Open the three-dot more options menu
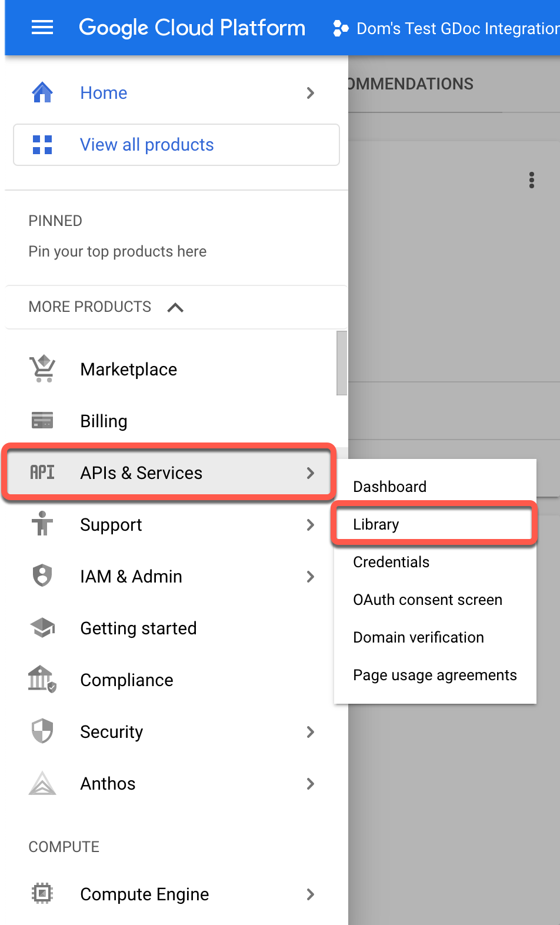 [532, 180]
